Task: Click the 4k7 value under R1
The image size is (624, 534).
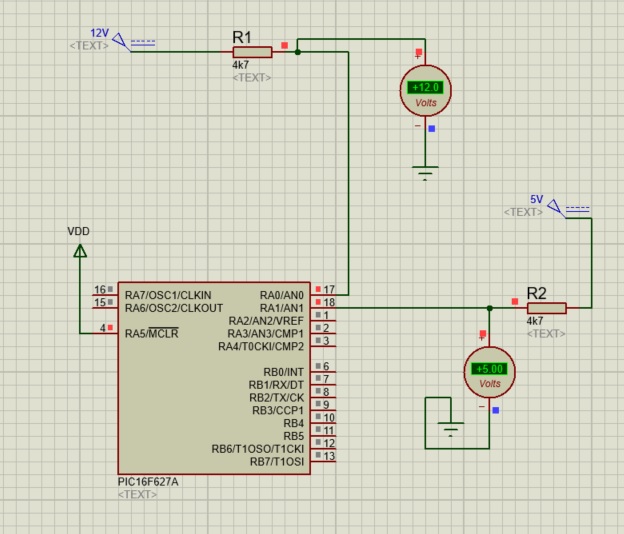Action: pos(241,65)
